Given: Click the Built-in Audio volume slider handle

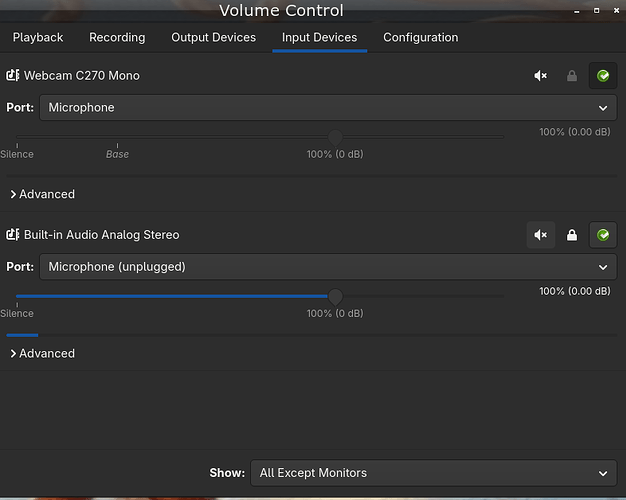Looking at the screenshot, I should (x=335, y=297).
